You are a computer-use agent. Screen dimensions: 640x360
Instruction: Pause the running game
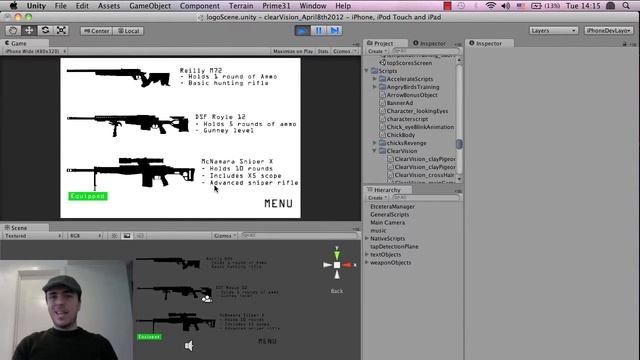click(318, 31)
